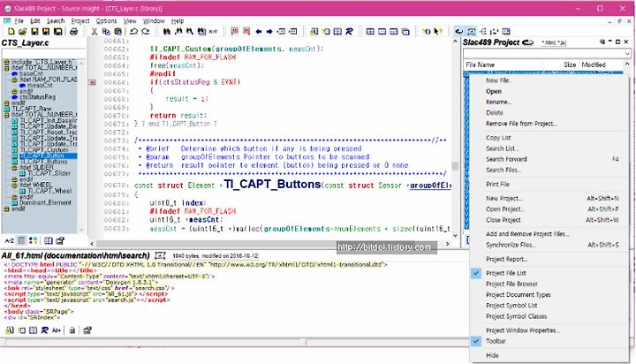Choose Add and Remove Project Files...
This screenshot has height=364, width=636.
pyautogui.click(x=527, y=234)
